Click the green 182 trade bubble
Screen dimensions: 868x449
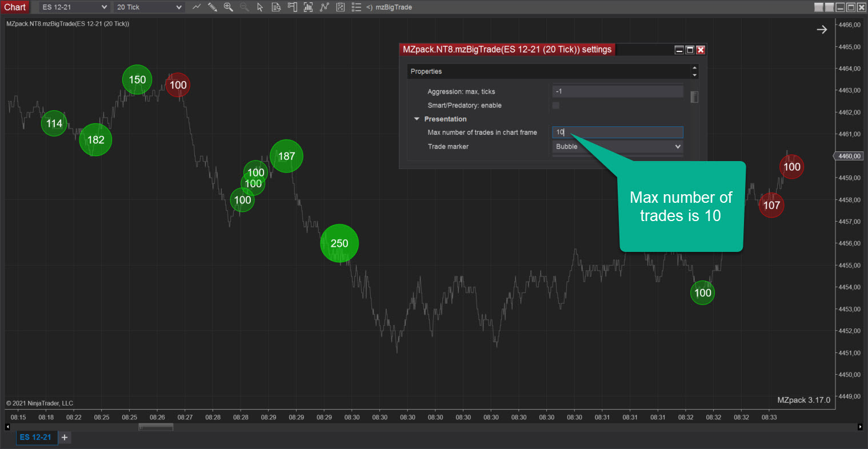pos(95,140)
